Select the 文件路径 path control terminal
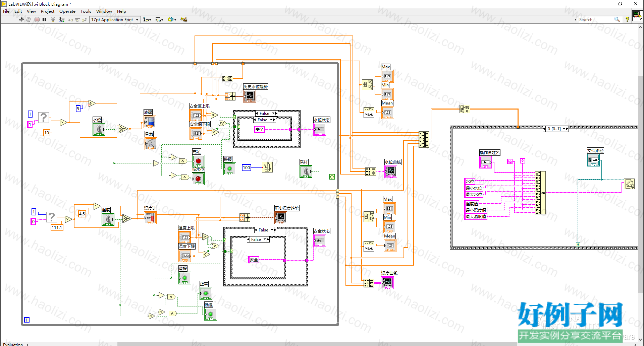The width and height of the screenshot is (644, 346). 593,160
